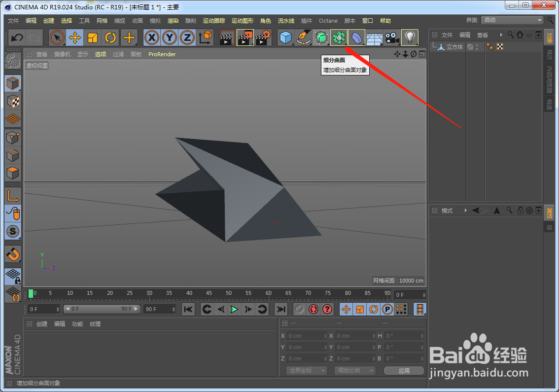Click the Undo arrow icon
The width and height of the screenshot is (559, 392).
(x=17, y=37)
